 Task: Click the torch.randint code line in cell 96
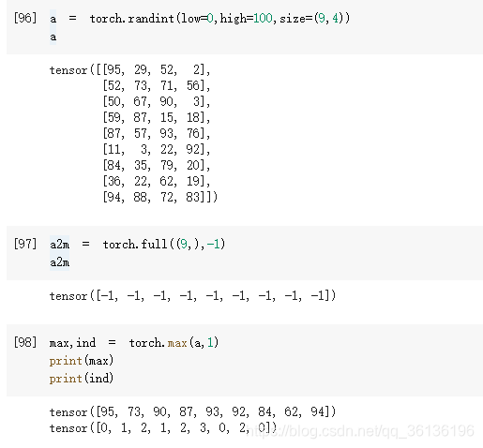point(200,19)
